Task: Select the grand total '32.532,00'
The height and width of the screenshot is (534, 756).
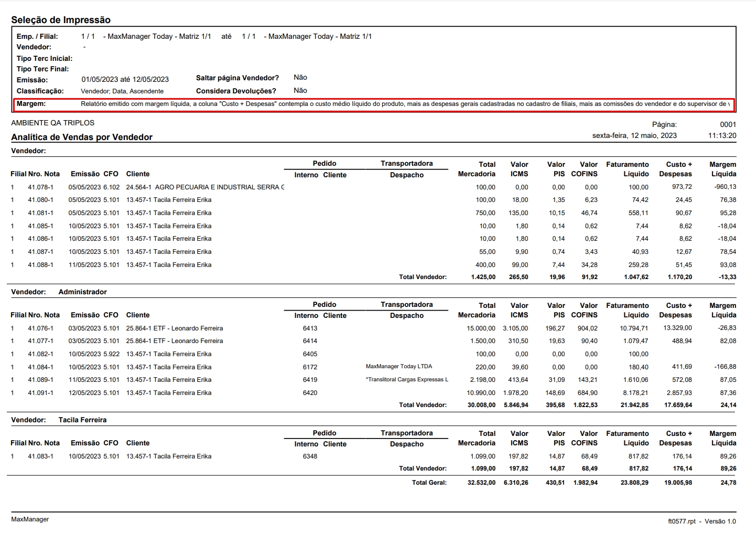Action: [x=481, y=483]
